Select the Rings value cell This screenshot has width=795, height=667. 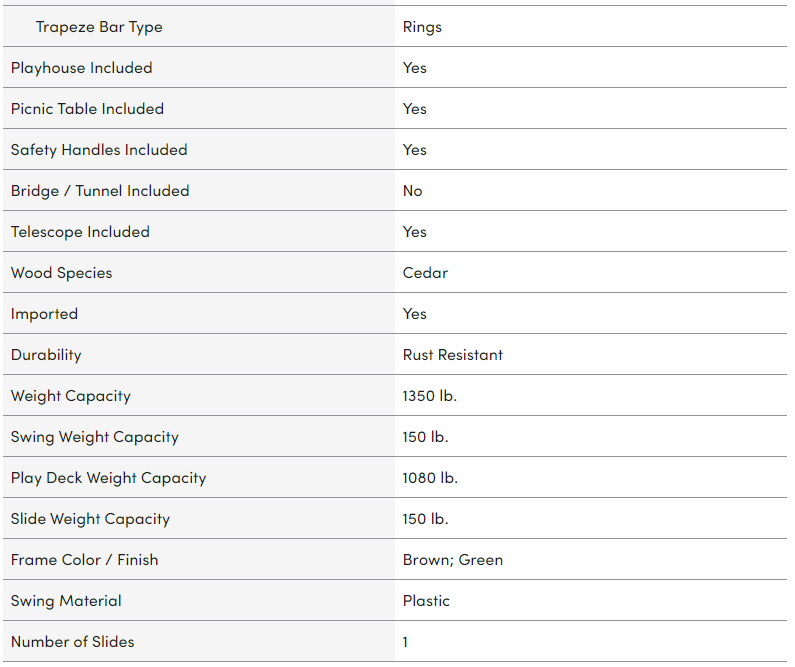click(x=422, y=27)
